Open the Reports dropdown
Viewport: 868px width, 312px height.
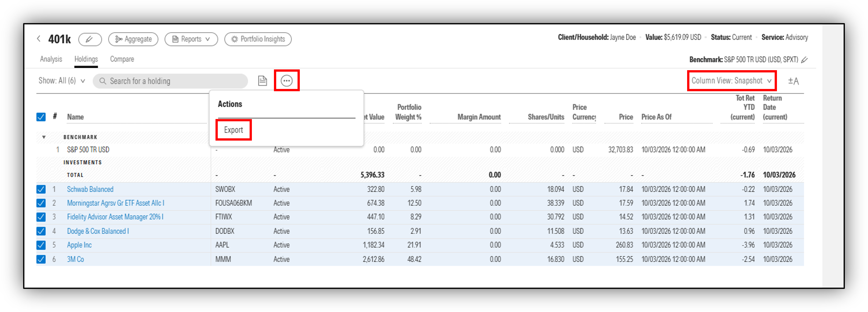pos(191,39)
